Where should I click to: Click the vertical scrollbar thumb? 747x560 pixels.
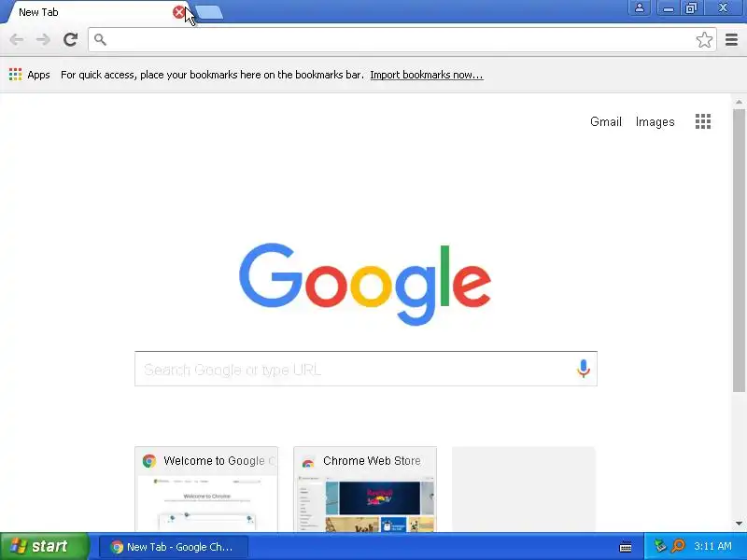pos(739,250)
